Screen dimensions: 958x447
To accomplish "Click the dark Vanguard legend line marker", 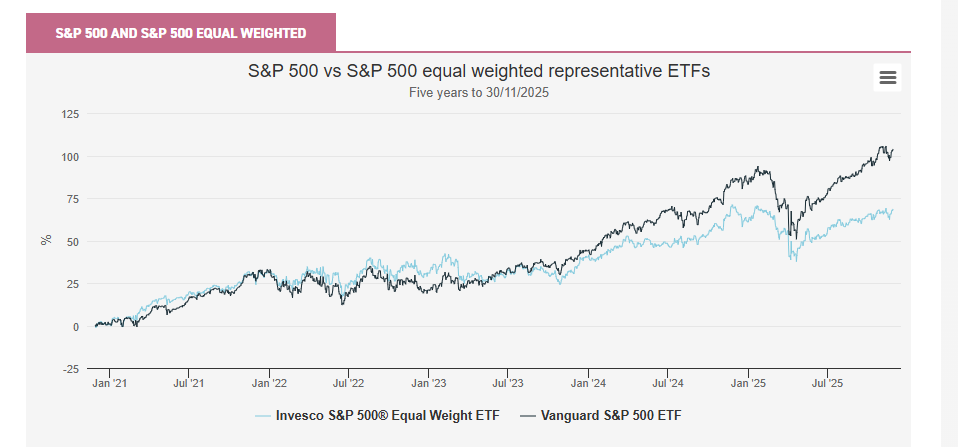I will (525, 414).
